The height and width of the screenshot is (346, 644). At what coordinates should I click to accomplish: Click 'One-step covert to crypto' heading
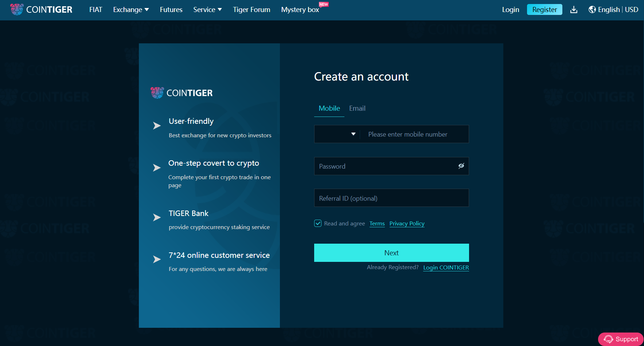click(214, 163)
